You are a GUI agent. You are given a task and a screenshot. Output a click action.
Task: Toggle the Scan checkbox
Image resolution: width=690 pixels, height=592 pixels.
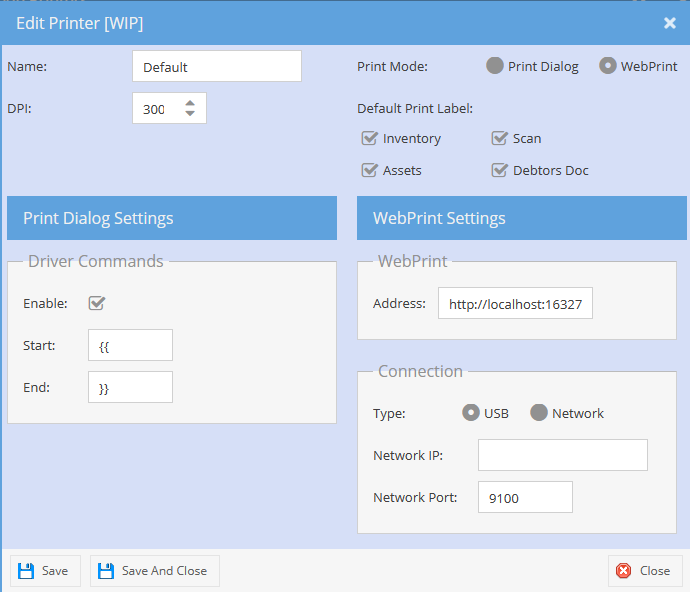(x=499, y=138)
